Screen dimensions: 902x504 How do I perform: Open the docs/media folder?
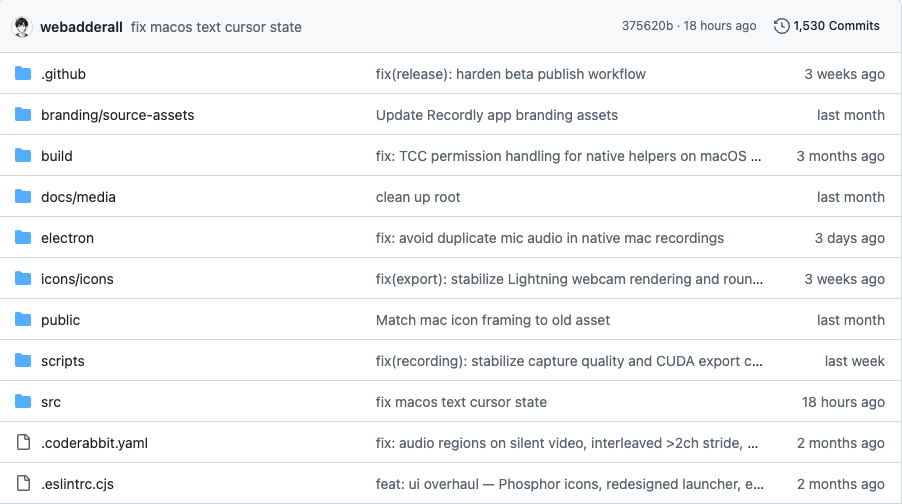[x=78, y=197]
